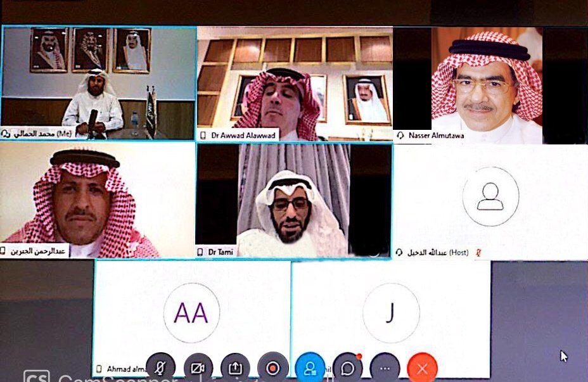This screenshot has width=588, height=382.
Task: Click the muted microphone icon beside the (Host) label
Action: pyautogui.click(x=478, y=253)
